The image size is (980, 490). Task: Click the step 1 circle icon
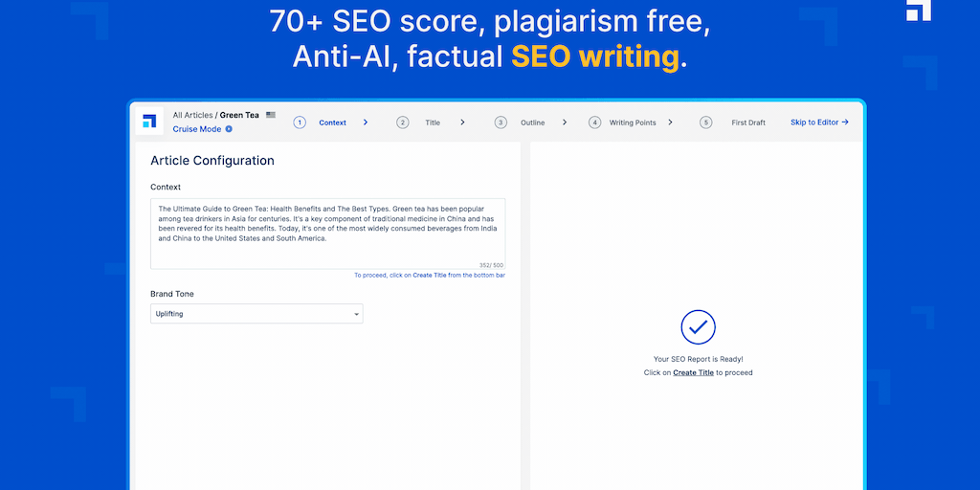coord(300,122)
